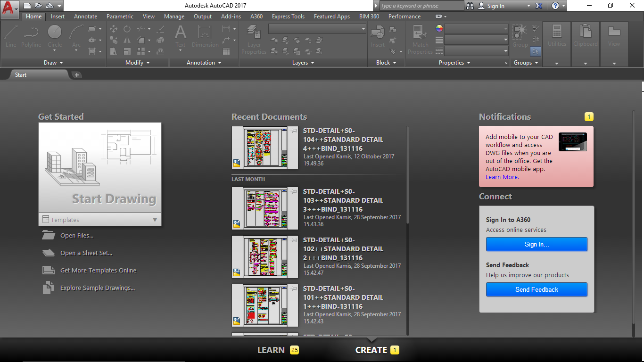
Task: Open the STD-DETAIL+S0-104 recent drawing thumbnail
Action: (264, 148)
